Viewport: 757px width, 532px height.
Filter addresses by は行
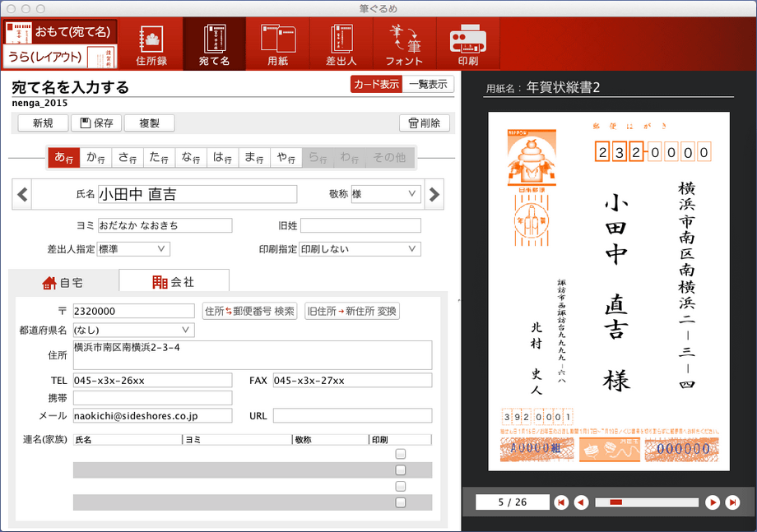coord(222,157)
